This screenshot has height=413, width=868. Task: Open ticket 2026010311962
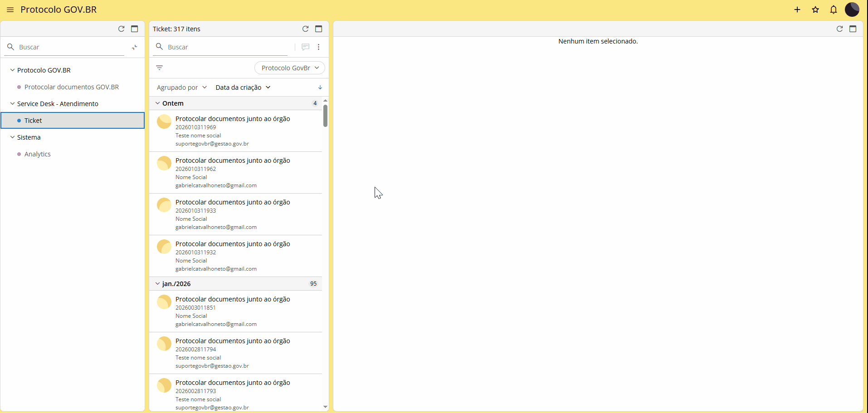[235, 173]
